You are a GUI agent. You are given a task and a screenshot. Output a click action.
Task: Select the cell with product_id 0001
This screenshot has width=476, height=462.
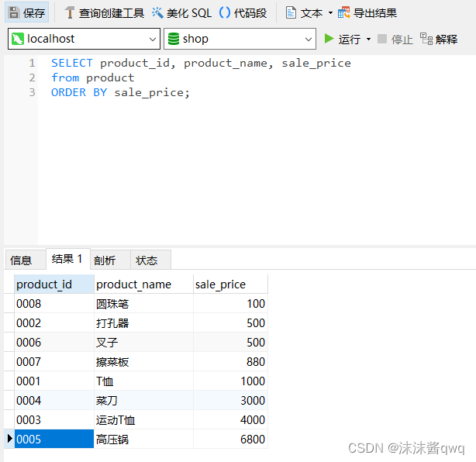point(54,381)
